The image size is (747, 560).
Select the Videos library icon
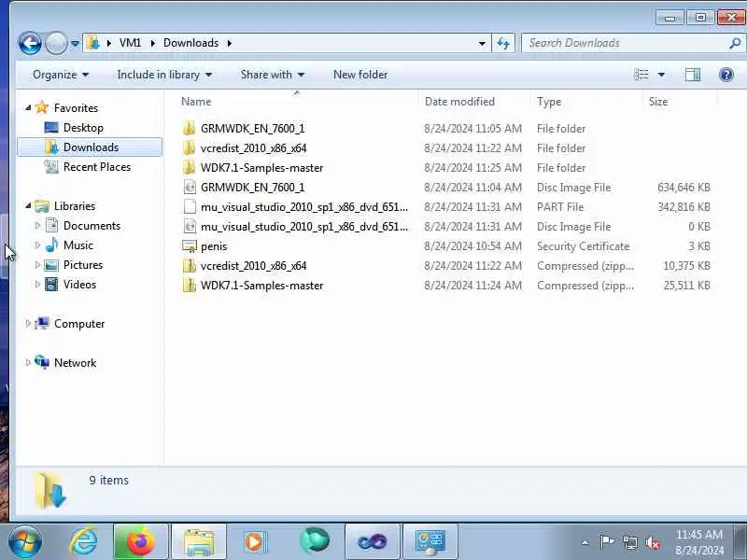click(x=51, y=285)
